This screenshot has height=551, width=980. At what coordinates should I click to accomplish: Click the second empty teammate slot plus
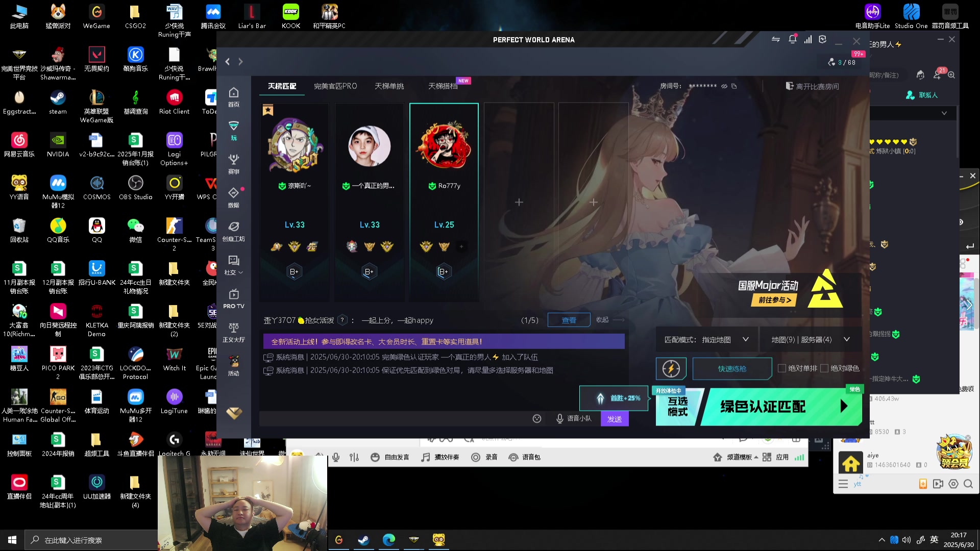(x=593, y=203)
